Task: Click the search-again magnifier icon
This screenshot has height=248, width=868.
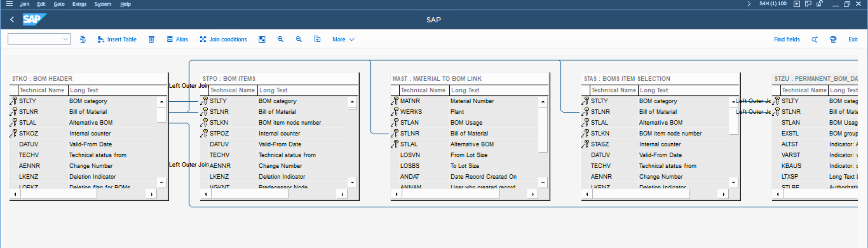Action: pos(814,39)
